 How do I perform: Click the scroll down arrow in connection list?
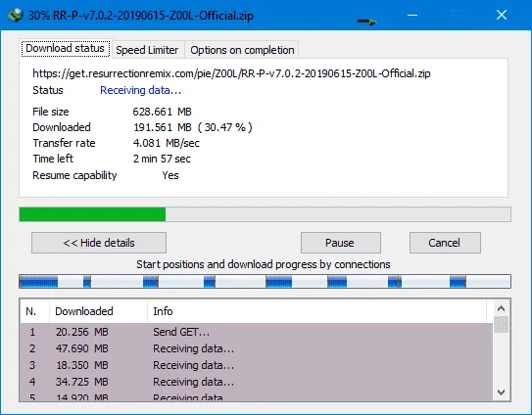pos(501,392)
